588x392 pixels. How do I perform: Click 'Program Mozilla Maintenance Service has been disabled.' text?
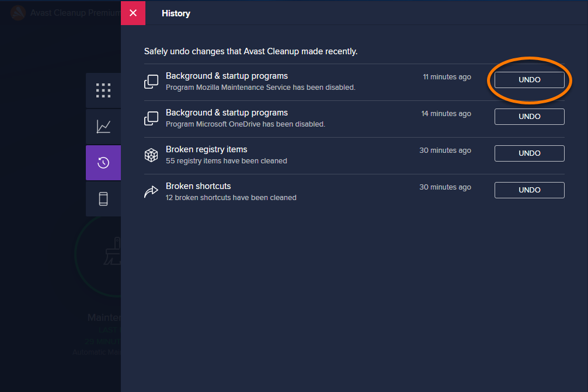[260, 87]
